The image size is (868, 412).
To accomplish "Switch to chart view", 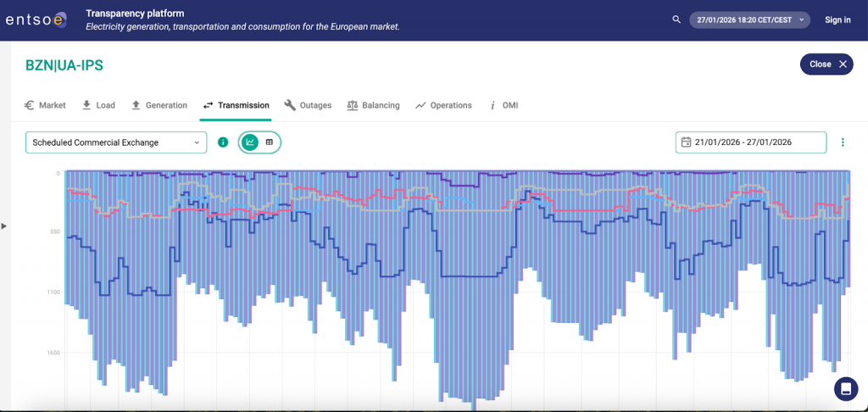I will (250, 142).
